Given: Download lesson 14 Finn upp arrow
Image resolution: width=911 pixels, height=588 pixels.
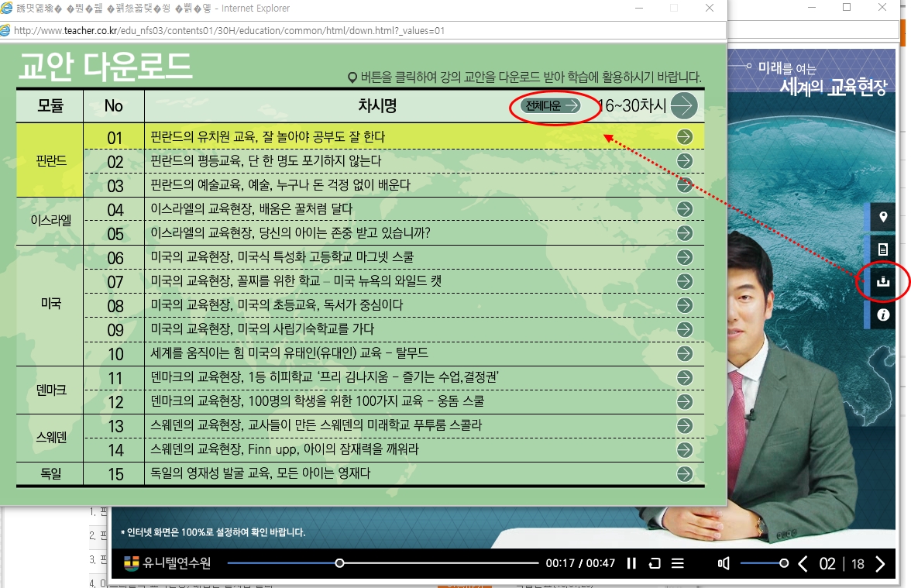Looking at the screenshot, I should coord(685,449).
